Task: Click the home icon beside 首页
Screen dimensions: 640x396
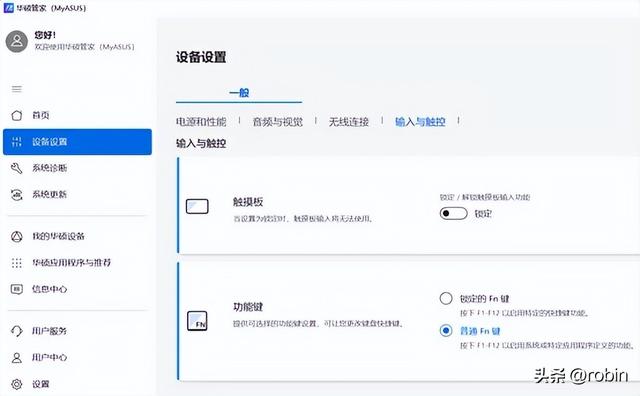Action: coord(17,116)
